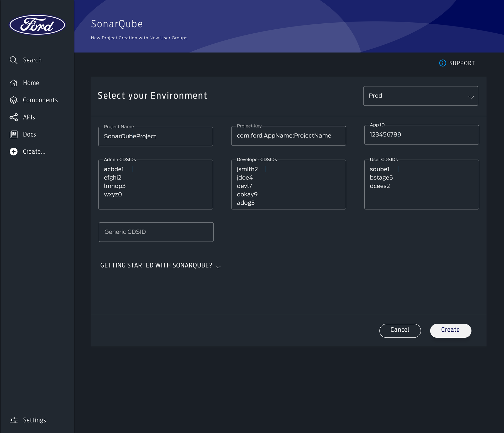
Task: Open the Prod environment dropdown
Action: [x=421, y=96]
